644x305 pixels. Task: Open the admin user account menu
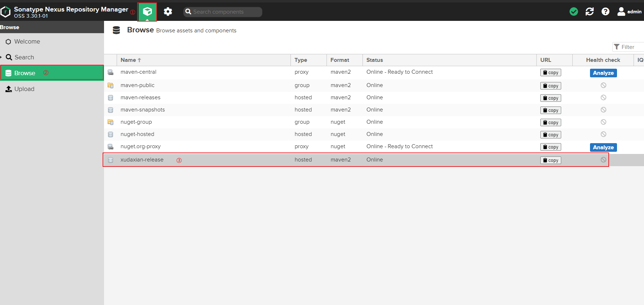pyautogui.click(x=629, y=12)
